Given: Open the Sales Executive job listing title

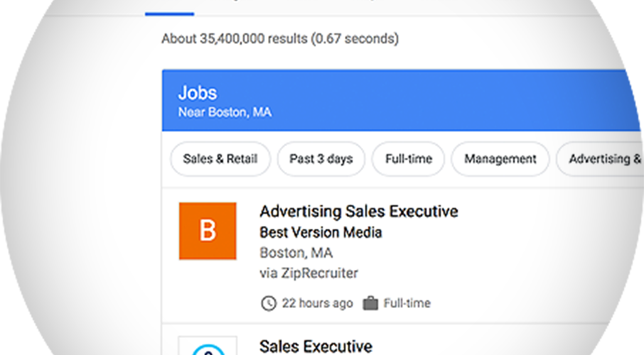Looking at the screenshot, I should click(316, 346).
